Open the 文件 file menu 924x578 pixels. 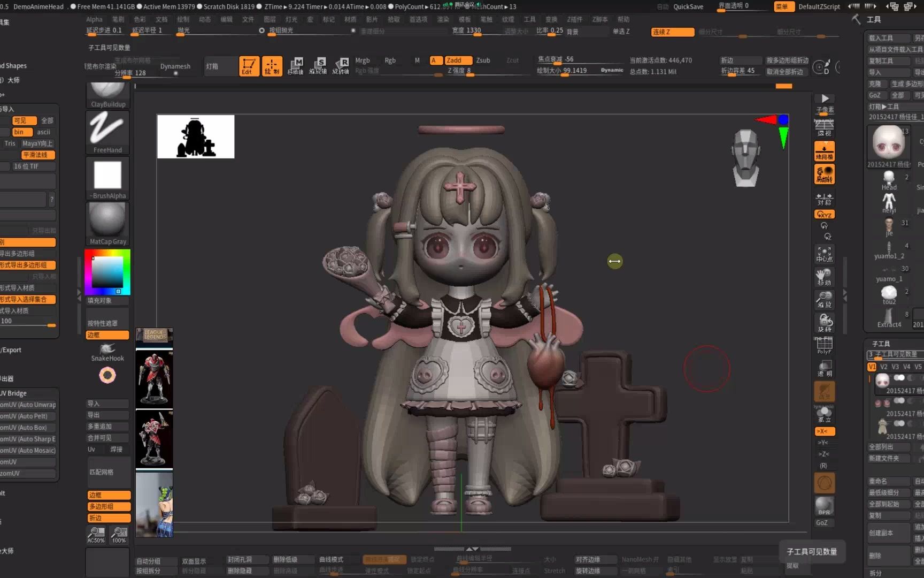click(x=248, y=19)
